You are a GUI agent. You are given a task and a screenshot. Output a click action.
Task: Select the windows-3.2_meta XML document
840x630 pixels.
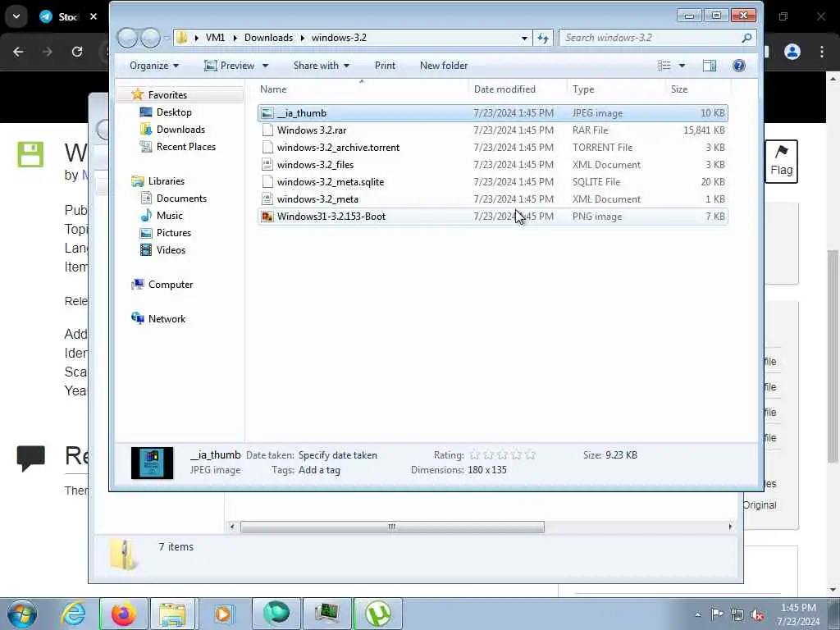492,199
